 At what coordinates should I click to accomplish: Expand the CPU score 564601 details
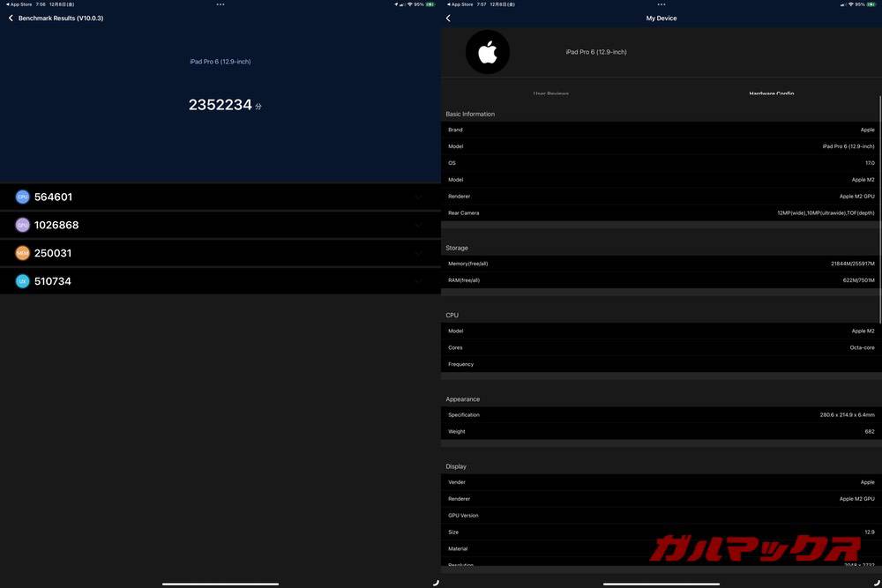pyautogui.click(x=421, y=196)
